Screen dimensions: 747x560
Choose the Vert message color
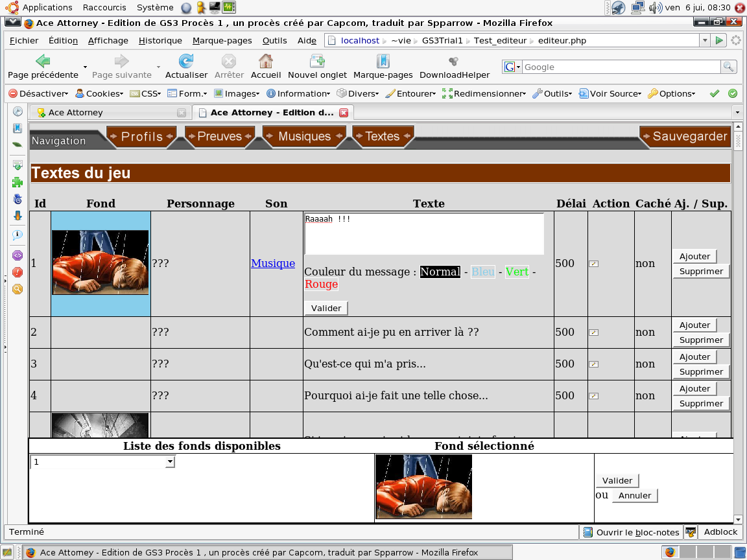pos(517,272)
